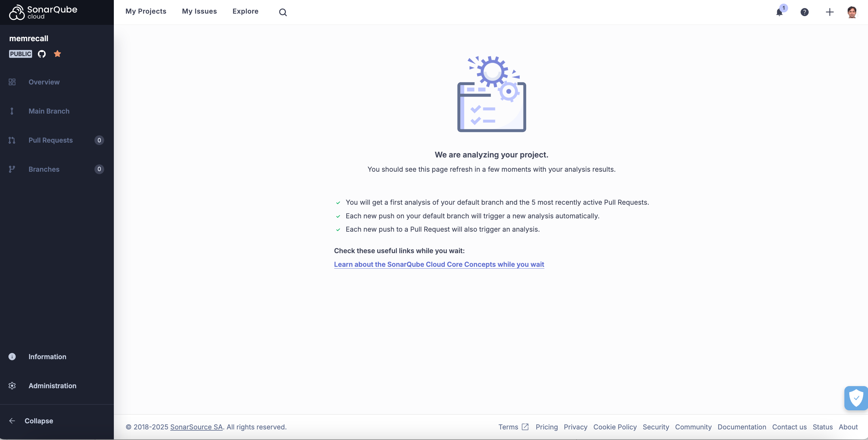Click the SonarQube Cloud logo
The width and height of the screenshot is (868, 440).
(x=43, y=12)
